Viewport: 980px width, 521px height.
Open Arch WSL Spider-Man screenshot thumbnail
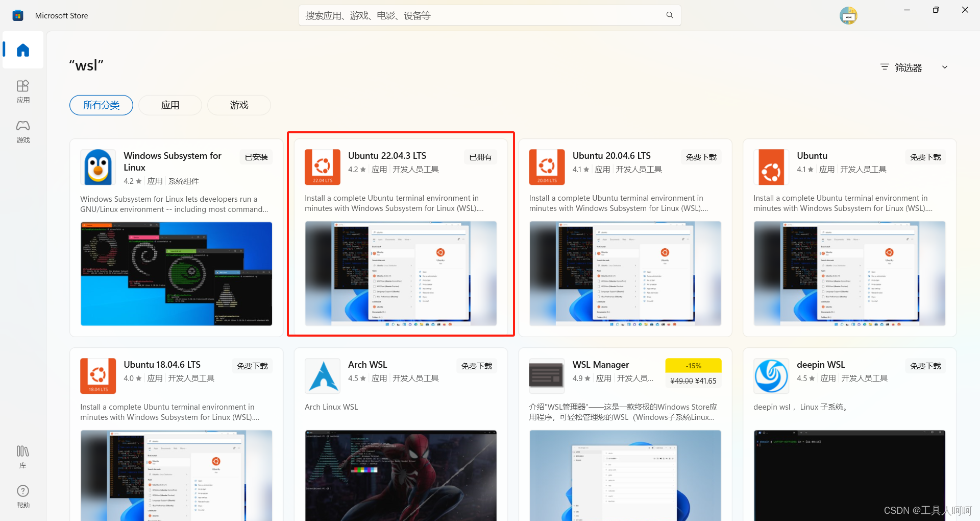coord(401,476)
